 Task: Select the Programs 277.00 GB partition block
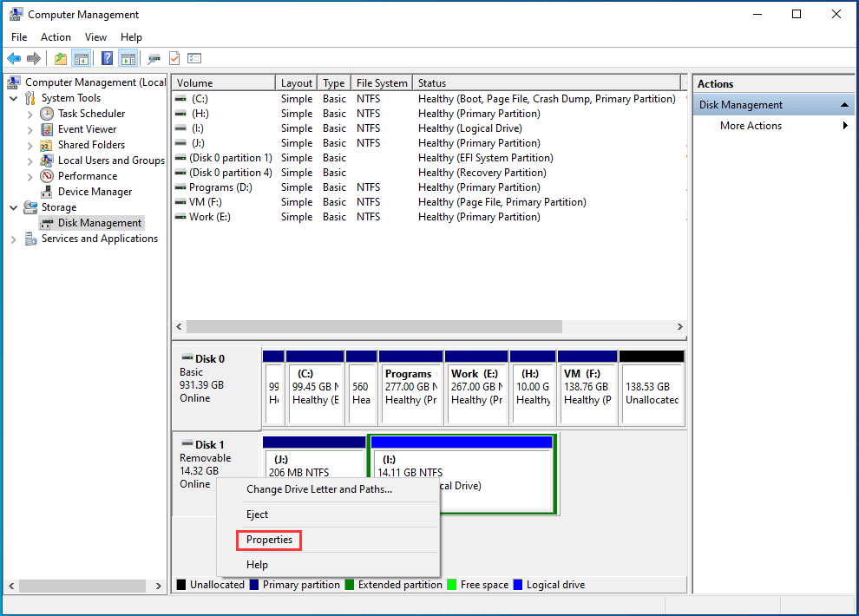[410, 388]
